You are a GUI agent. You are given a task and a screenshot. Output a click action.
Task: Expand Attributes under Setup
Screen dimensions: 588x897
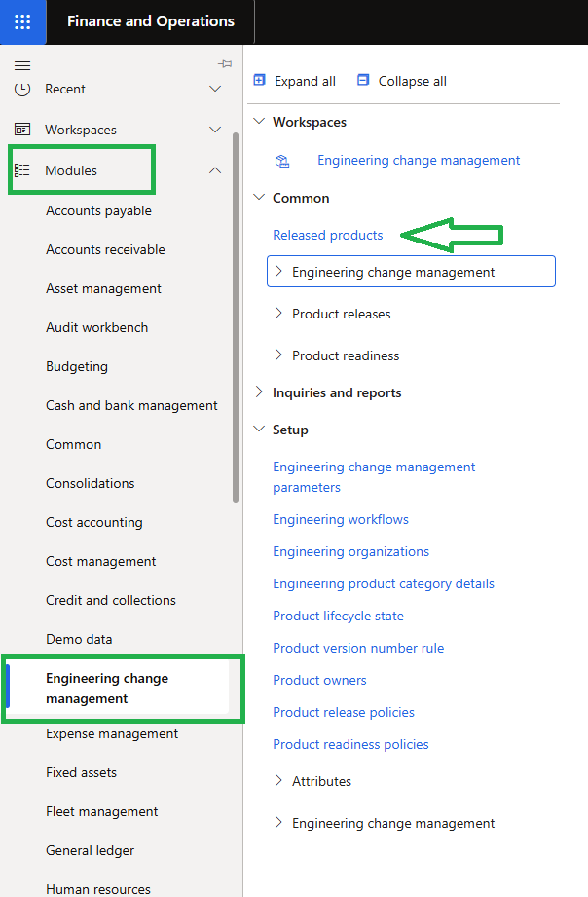coord(277,780)
